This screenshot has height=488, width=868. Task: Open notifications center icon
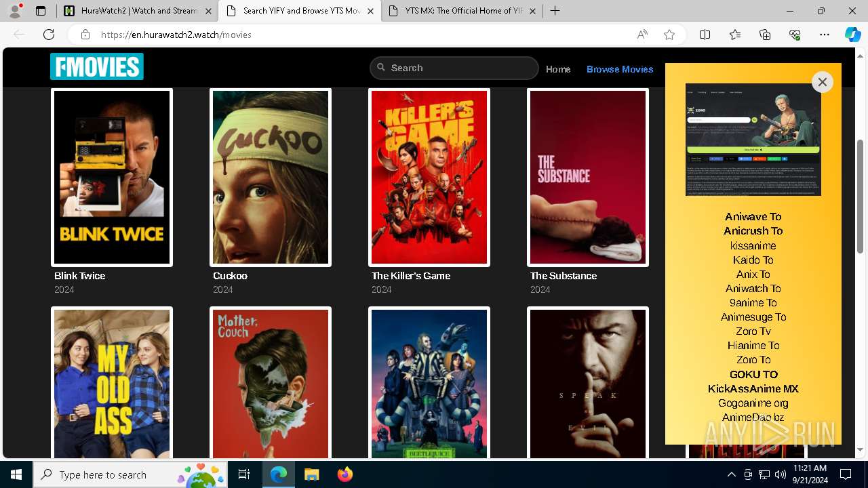click(x=846, y=474)
